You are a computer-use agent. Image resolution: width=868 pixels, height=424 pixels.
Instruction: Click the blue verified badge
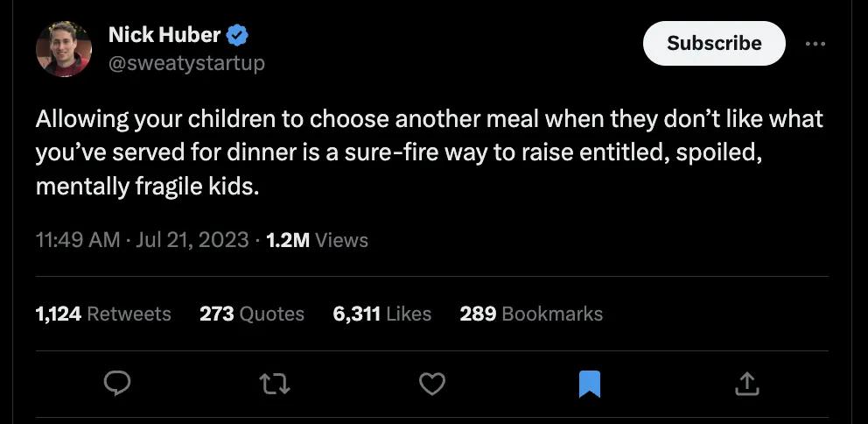[x=238, y=36]
